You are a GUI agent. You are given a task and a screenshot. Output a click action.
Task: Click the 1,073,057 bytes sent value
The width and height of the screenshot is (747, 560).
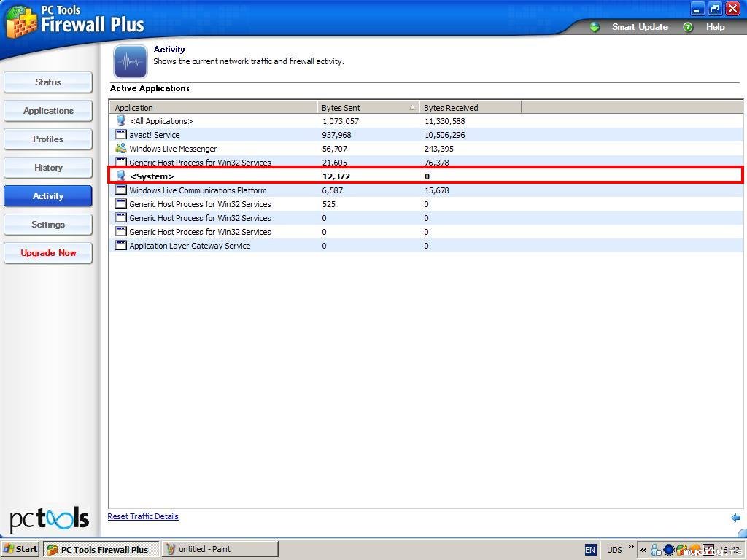tap(340, 121)
